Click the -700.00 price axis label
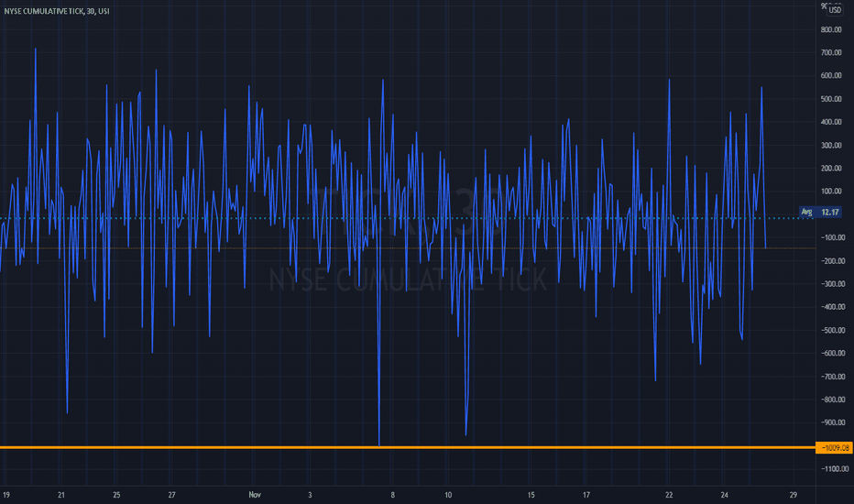854x504 pixels. (833, 377)
